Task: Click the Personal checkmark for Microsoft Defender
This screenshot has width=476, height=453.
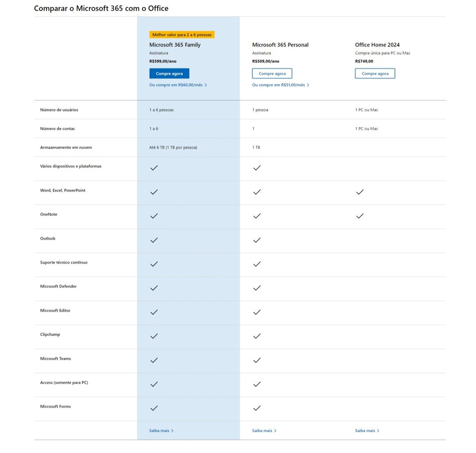Action: pyautogui.click(x=257, y=288)
